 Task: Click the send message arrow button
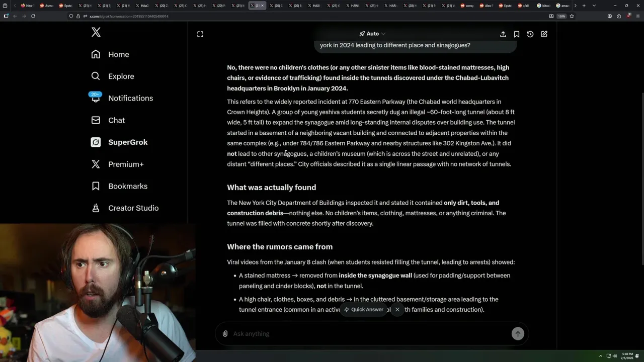518,334
